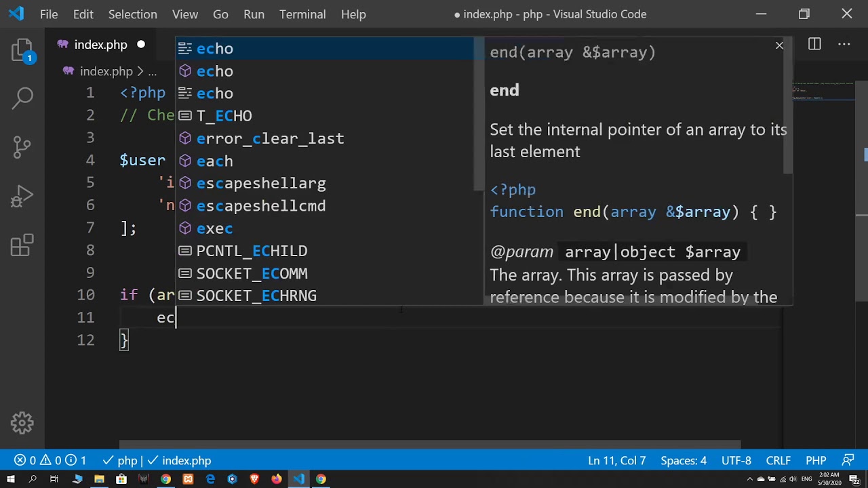Screen dimensions: 868x488
Task: Select the PHP language mode indicator
Action: coord(816,460)
